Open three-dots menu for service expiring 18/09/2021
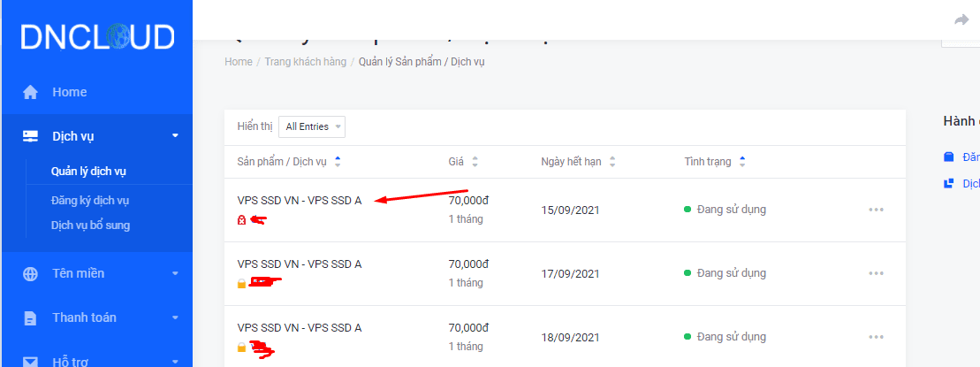Screen dimensions: 980x367 [x=876, y=337]
